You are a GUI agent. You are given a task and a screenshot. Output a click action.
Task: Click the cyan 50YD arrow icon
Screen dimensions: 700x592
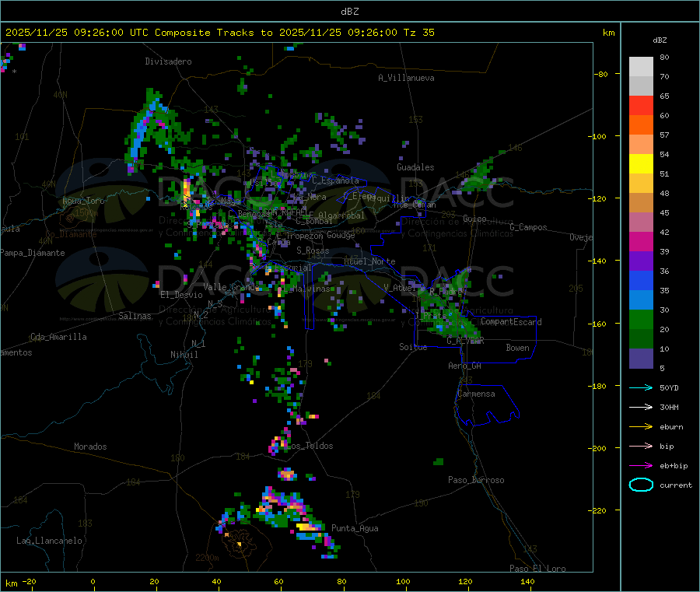pos(641,387)
